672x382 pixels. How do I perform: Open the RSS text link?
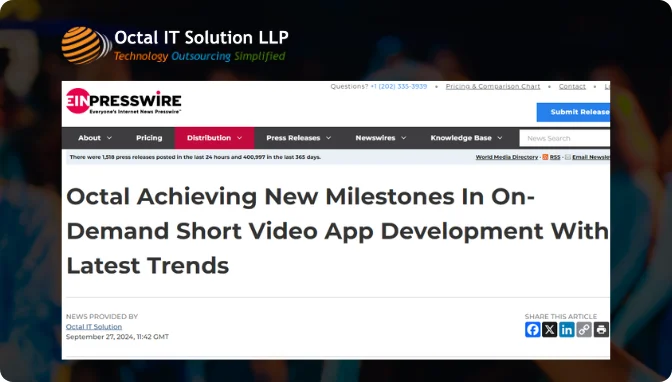(555, 157)
